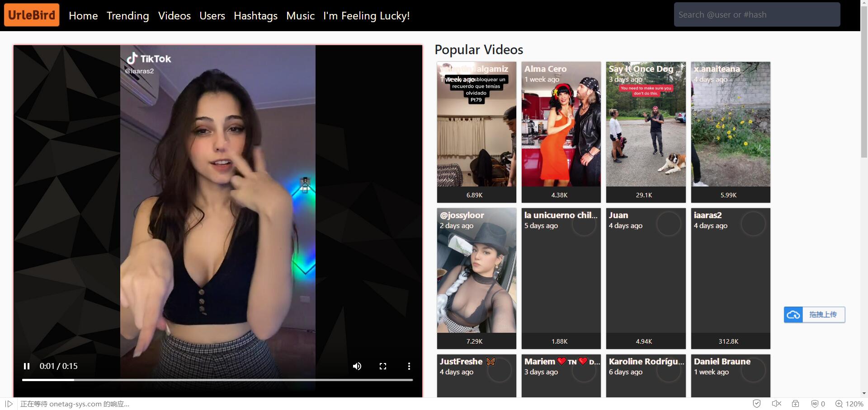This screenshot has width=868, height=410.
Task: Open the Daniel Braune video card
Action: coord(731,376)
